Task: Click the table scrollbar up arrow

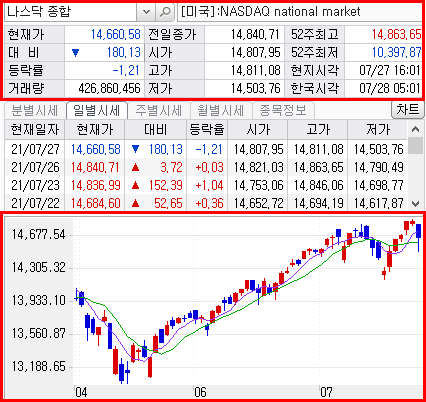Action: 415,129
